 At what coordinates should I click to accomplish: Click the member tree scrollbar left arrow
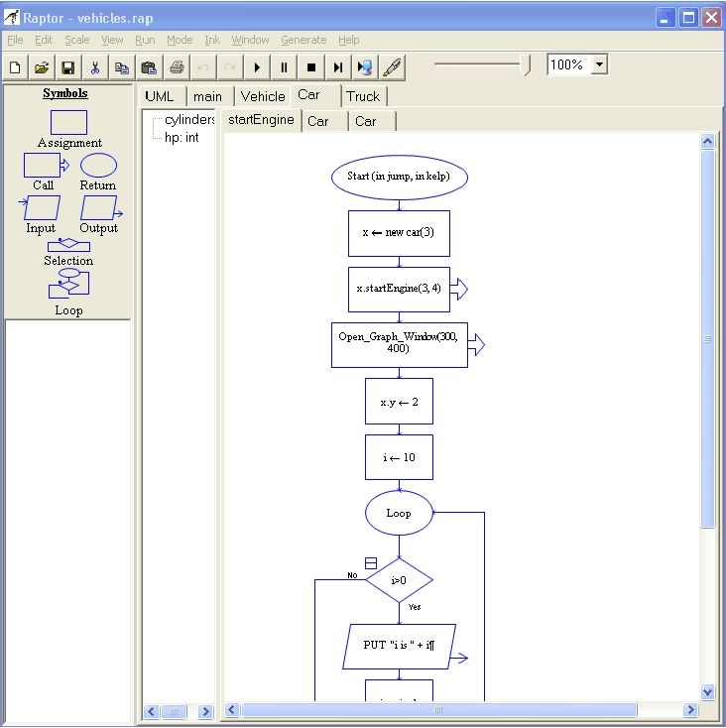[x=151, y=711]
